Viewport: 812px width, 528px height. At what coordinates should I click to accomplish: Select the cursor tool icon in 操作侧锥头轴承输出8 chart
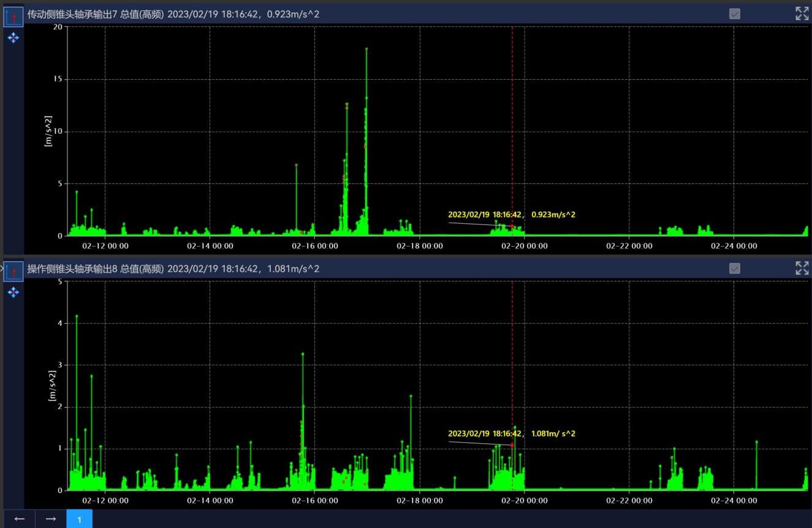(13, 270)
